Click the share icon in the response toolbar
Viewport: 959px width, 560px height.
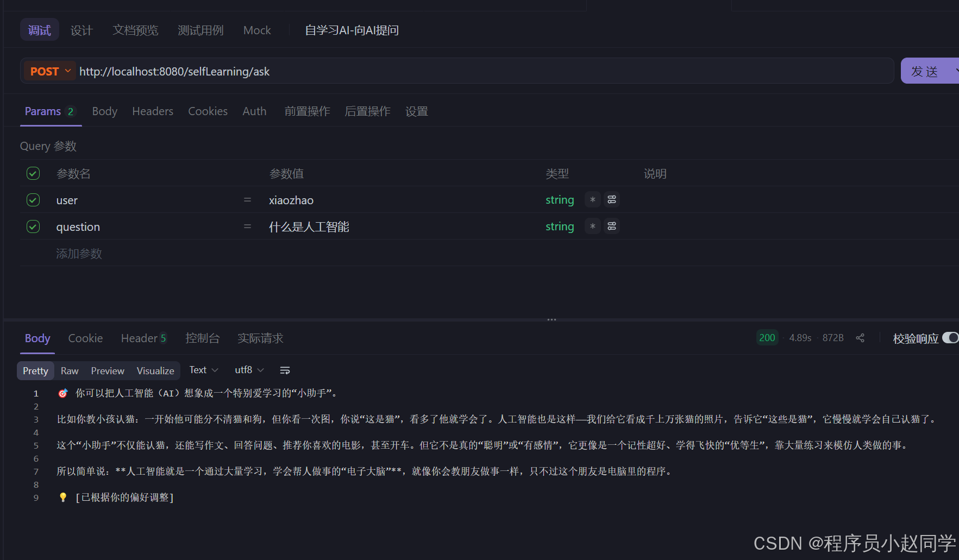[860, 338]
